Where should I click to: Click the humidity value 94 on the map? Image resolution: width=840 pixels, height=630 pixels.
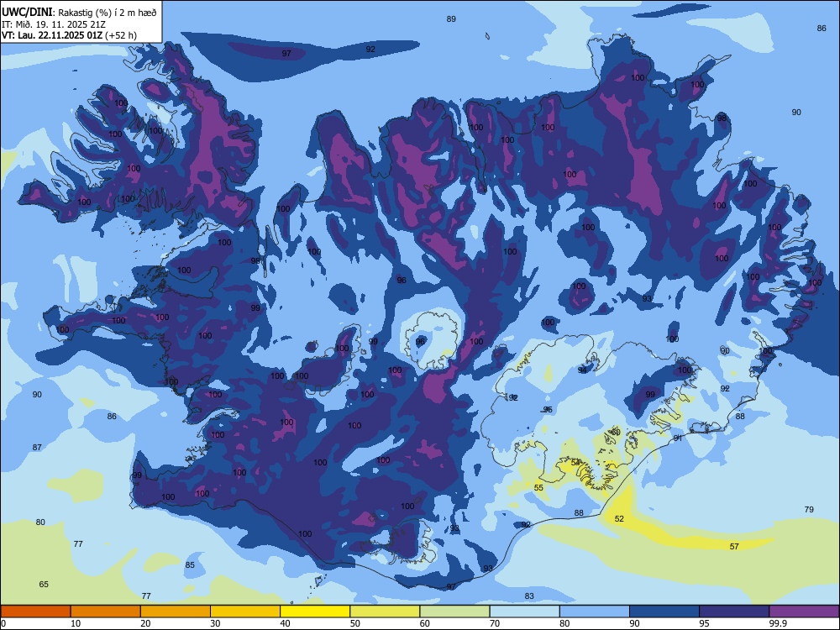[x=582, y=370]
